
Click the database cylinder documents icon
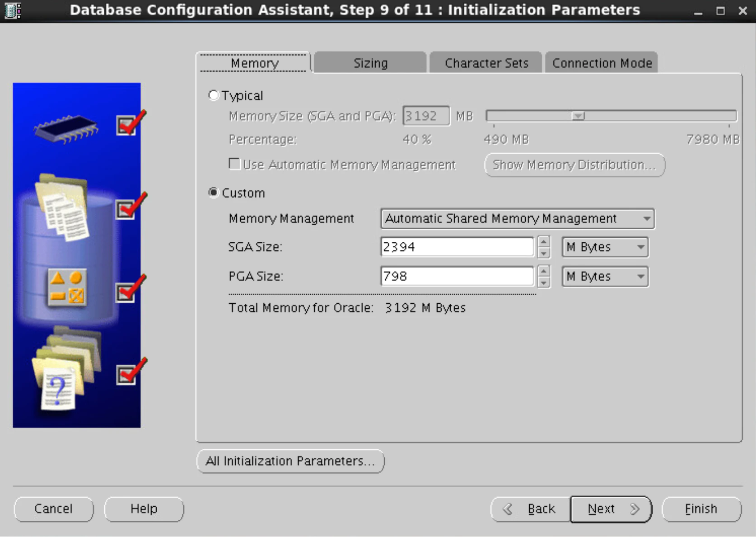63,207
